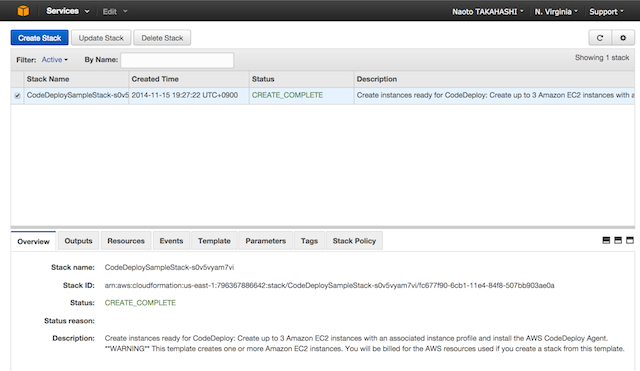Screen dimensions: 640x371
Task: Select CodeDeploySampleStack-s0v5 name in table row
Action: (78, 95)
